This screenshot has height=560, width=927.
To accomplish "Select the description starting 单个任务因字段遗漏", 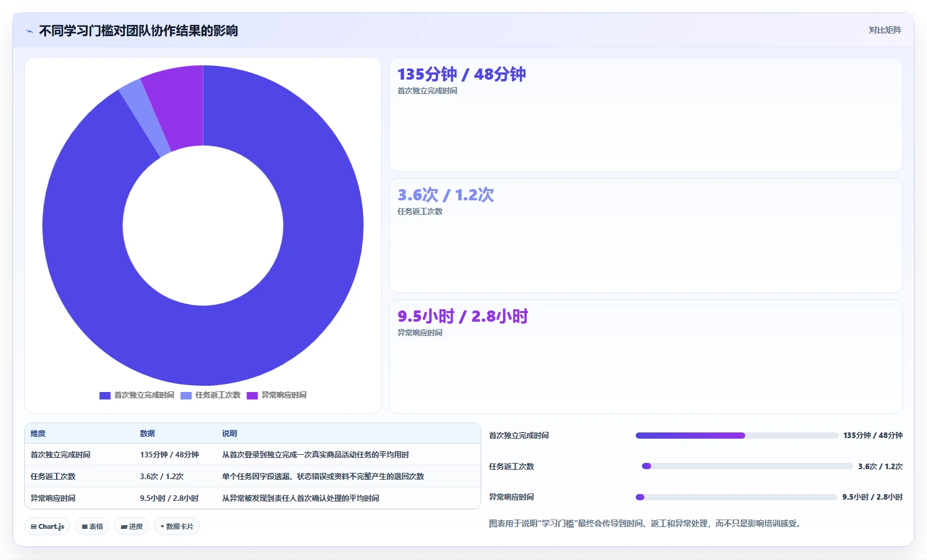I will [x=323, y=477].
